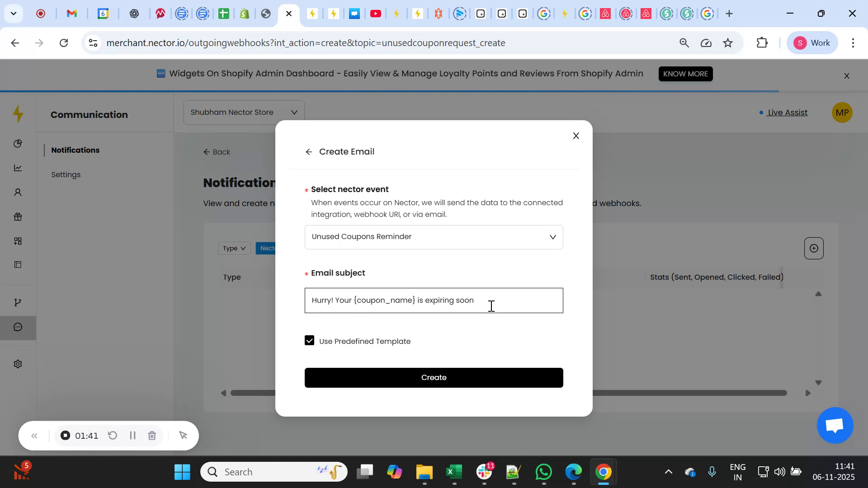Open the customers section via user icon
The image size is (868, 488).
[x=18, y=192]
